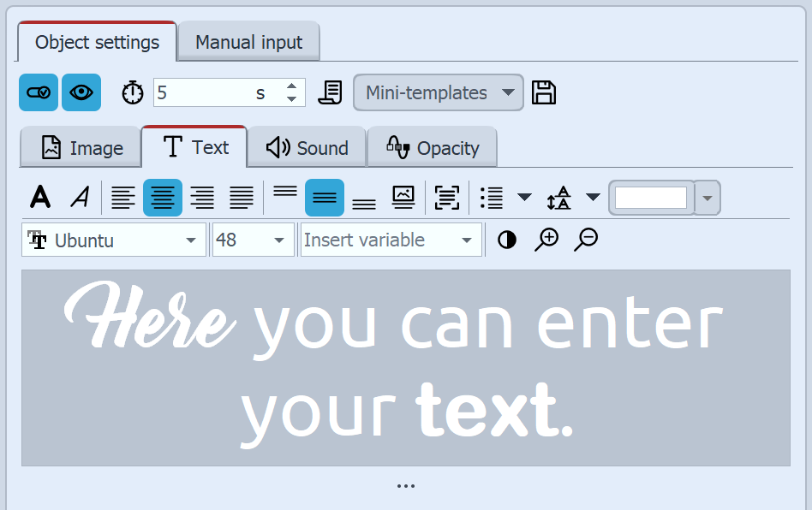The width and height of the screenshot is (812, 510).
Task: Save settings using the floppy disk icon
Action: (543, 92)
